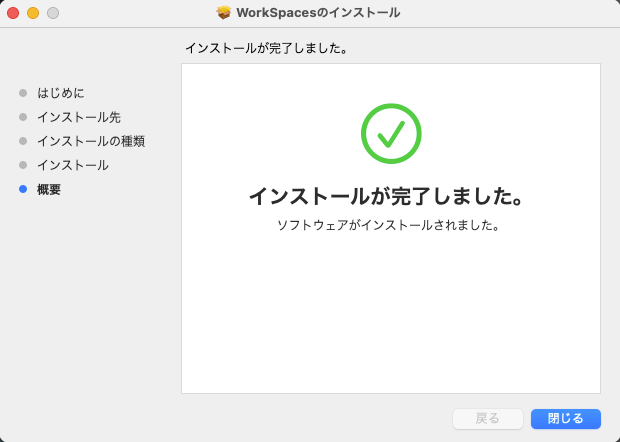Viewport: 620px width, 442px height.
Task: Click the インストールが完了しました。 label above panel
Action: click(x=267, y=49)
